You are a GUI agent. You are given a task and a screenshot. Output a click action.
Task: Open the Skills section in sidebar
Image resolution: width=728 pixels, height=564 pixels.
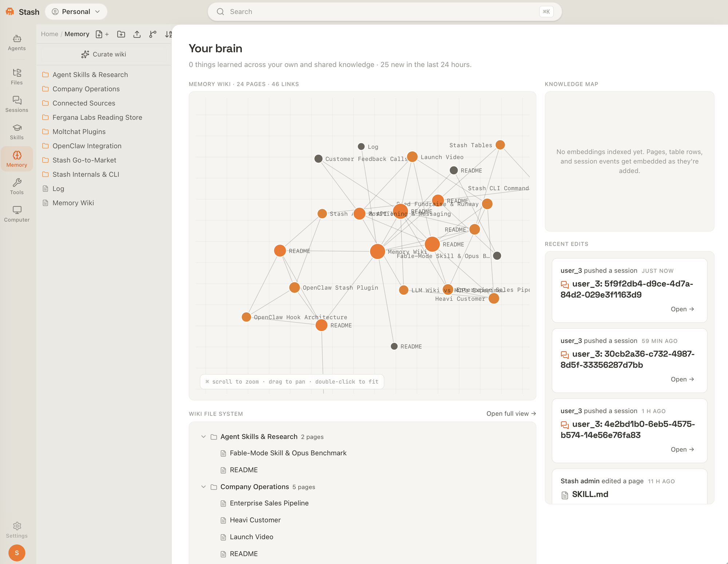click(17, 132)
